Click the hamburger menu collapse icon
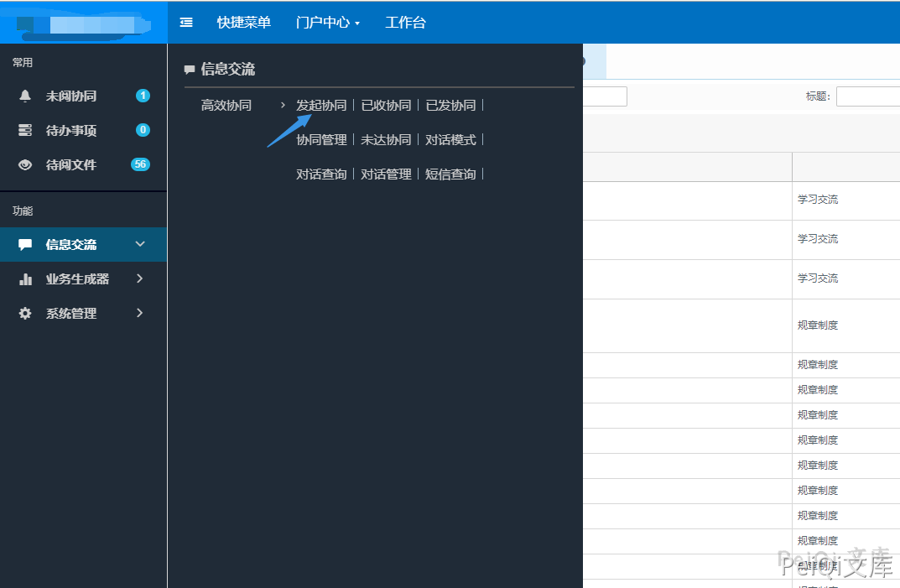 coord(186,23)
